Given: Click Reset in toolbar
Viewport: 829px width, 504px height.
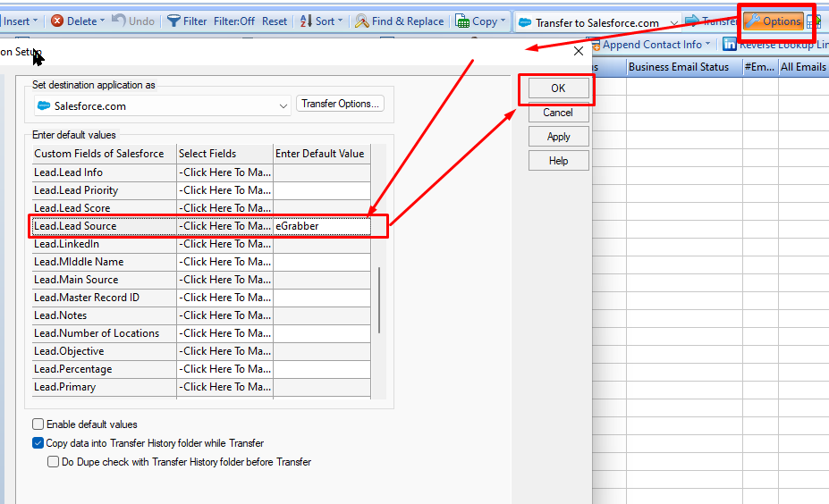Looking at the screenshot, I should (275, 21).
